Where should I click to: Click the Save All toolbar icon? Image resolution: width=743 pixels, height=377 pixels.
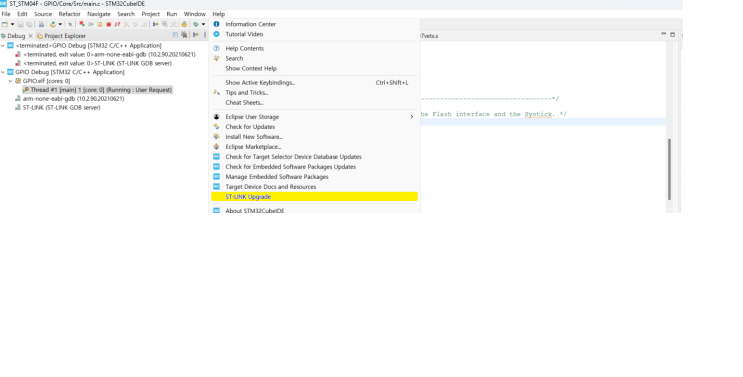pyautogui.click(x=29, y=24)
